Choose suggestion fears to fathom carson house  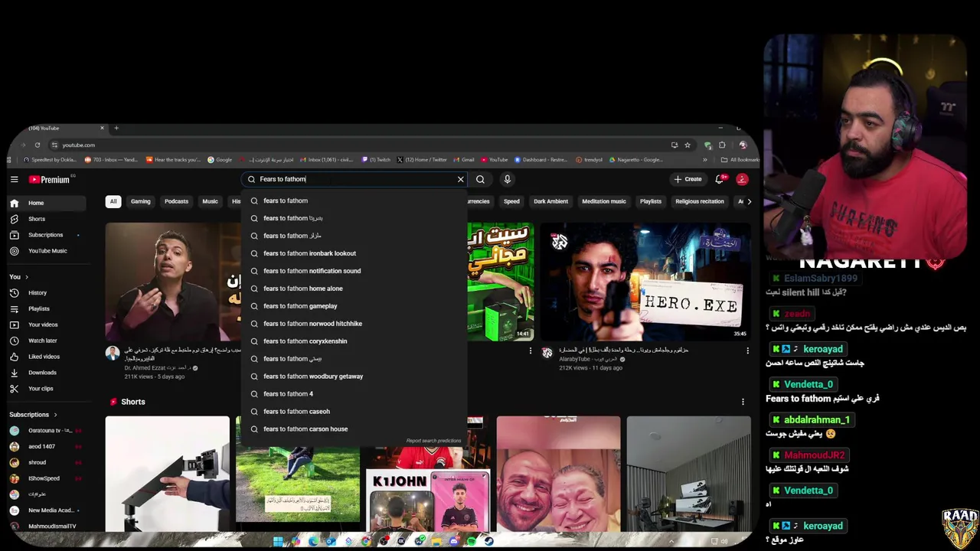click(x=354, y=429)
